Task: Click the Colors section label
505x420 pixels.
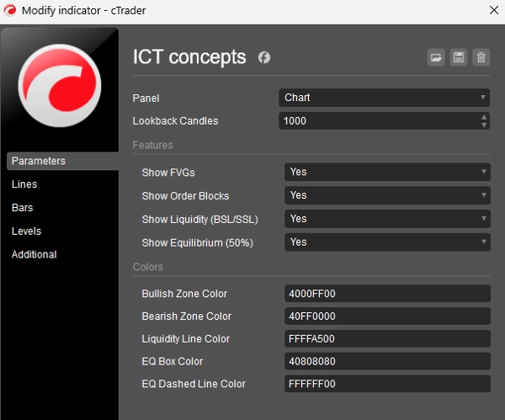Action: (x=148, y=267)
